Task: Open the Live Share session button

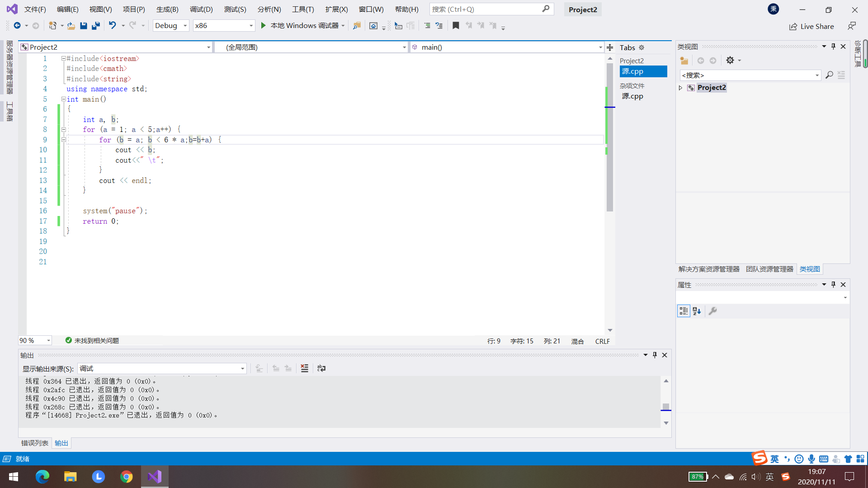Action: (811, 27)
